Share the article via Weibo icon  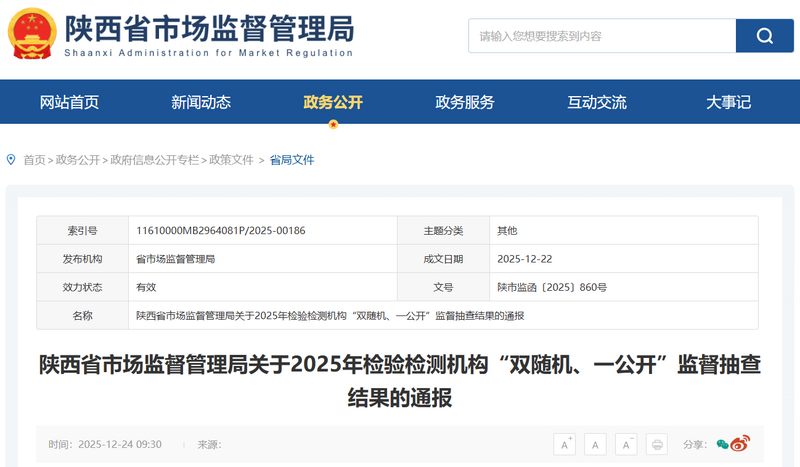tap(741, 444)
